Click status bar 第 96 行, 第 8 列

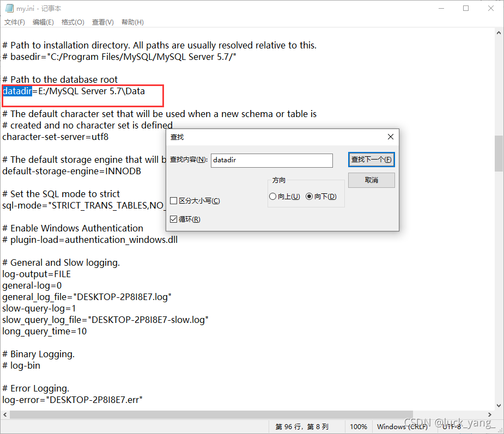302,426
